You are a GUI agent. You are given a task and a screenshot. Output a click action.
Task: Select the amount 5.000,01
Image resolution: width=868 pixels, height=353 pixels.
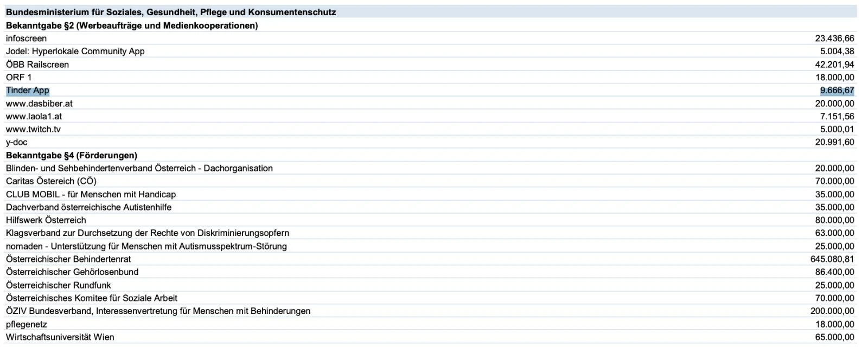tap(837, 130)
